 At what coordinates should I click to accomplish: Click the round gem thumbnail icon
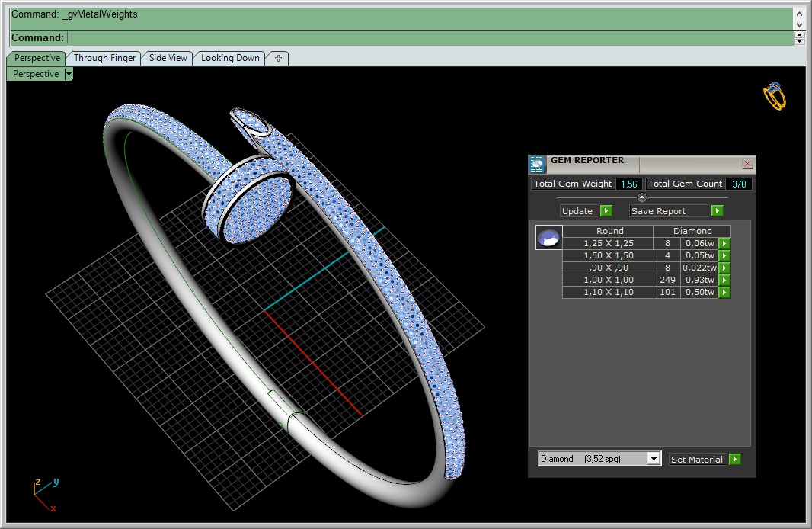pos(548,238)
